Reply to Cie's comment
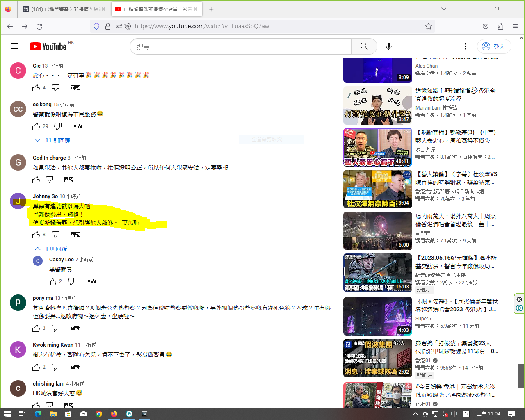Screen dimensions: 525x420 [75, 88]
